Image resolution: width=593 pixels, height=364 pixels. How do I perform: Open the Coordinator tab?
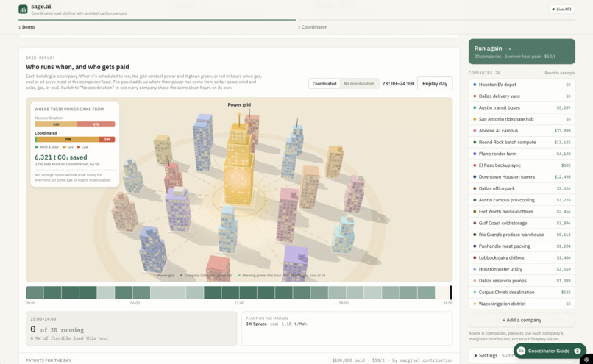tap(312, 27)
